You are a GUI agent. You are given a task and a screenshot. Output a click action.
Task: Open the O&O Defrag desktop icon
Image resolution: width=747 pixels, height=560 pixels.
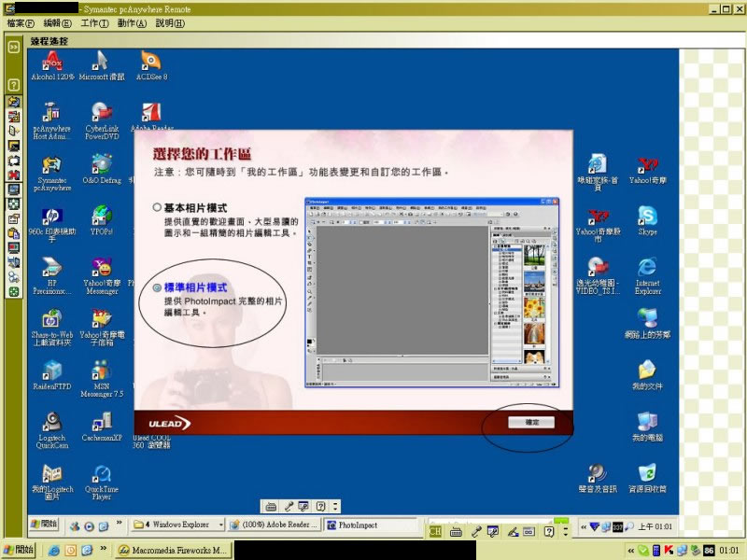tap(102, 169)
